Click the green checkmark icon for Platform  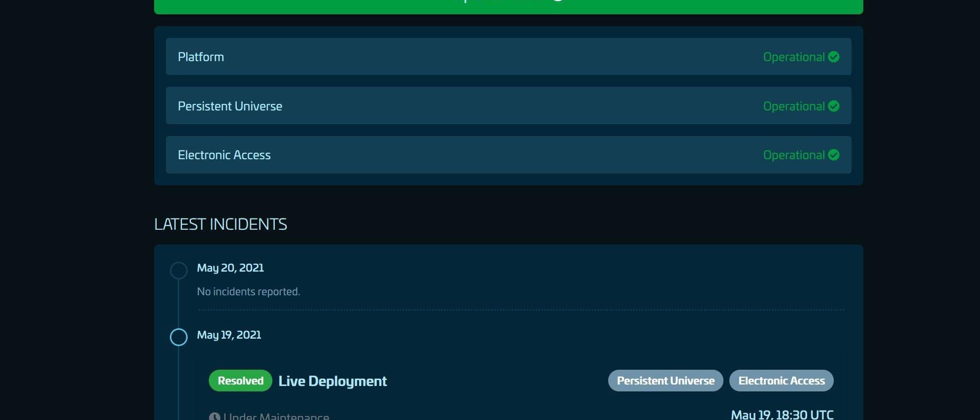833,57
